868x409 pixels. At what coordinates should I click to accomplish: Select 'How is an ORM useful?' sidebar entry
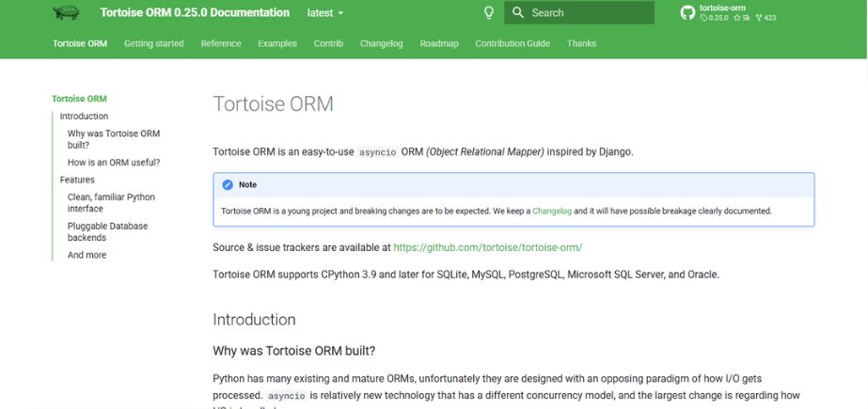(114, 163)
